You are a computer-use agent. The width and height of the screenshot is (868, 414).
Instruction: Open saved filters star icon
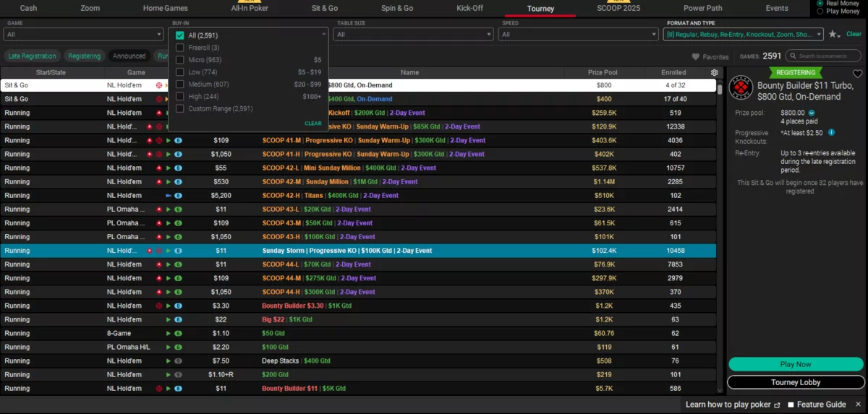834,34
